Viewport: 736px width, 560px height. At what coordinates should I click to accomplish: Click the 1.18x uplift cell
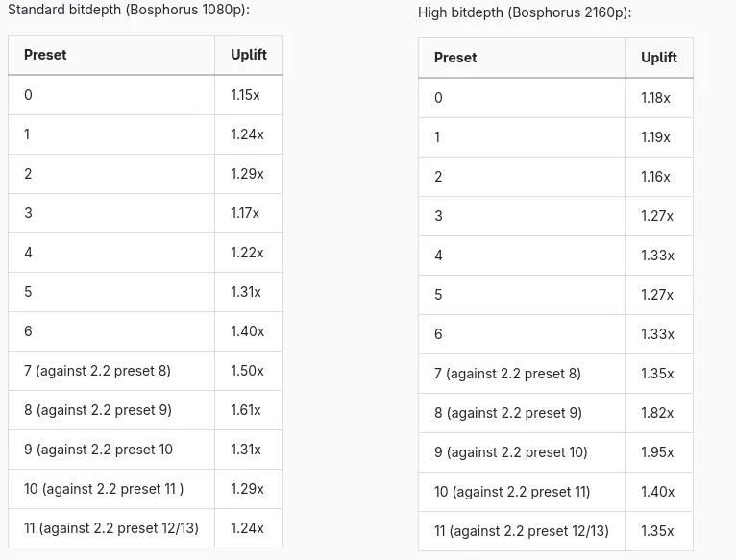click(x=655, y=98)
